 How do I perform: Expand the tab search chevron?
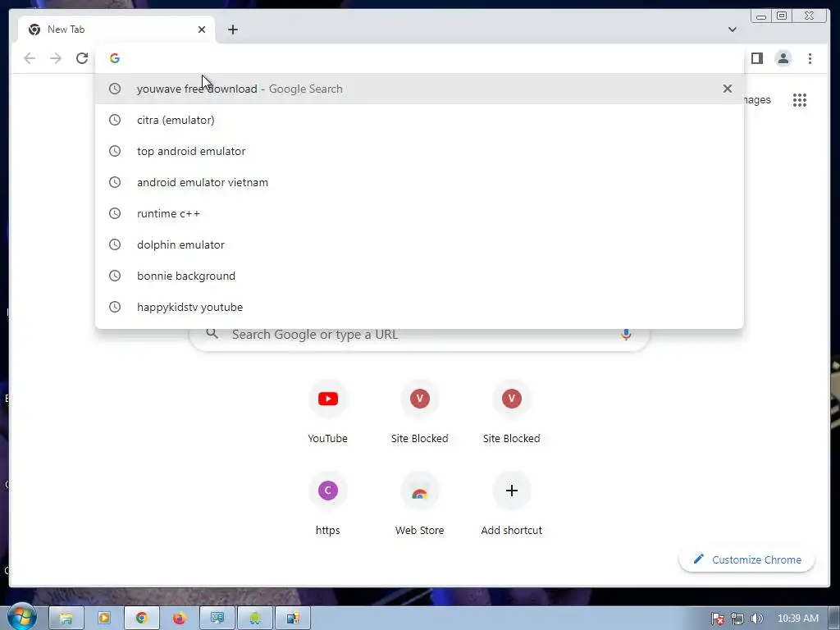point(733,30)
